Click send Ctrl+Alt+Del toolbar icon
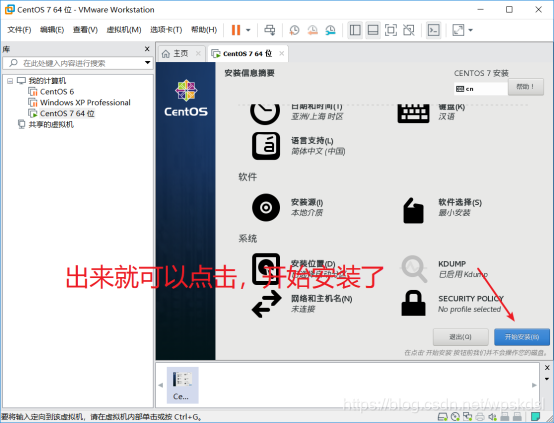The image size is (554, 423). (x=270, y=30)
